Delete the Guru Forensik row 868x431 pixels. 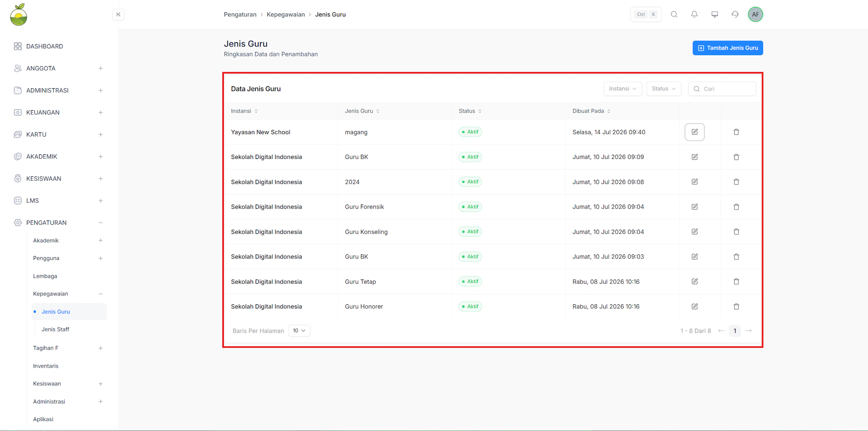736,207
